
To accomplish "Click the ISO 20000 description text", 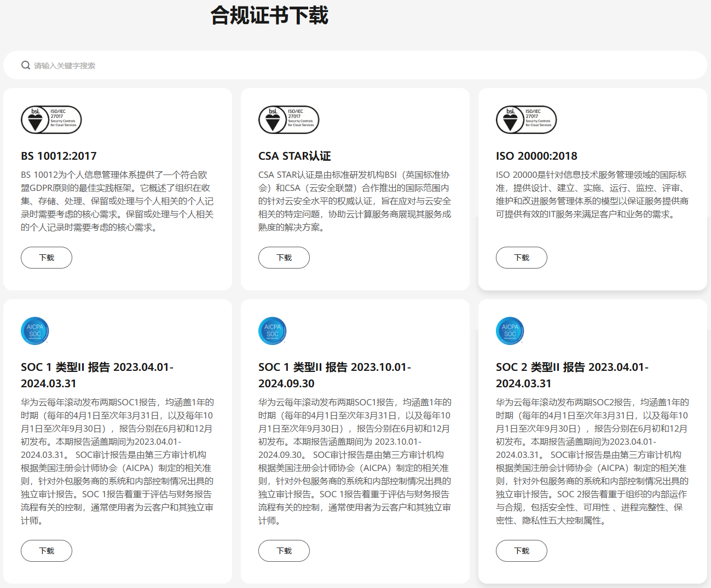I will [592, 195].
